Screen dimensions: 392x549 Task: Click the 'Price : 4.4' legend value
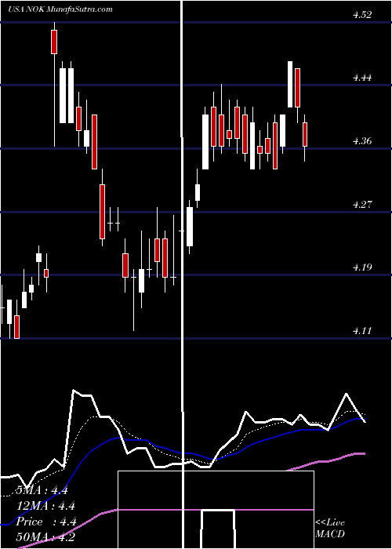tap(46, 522)
